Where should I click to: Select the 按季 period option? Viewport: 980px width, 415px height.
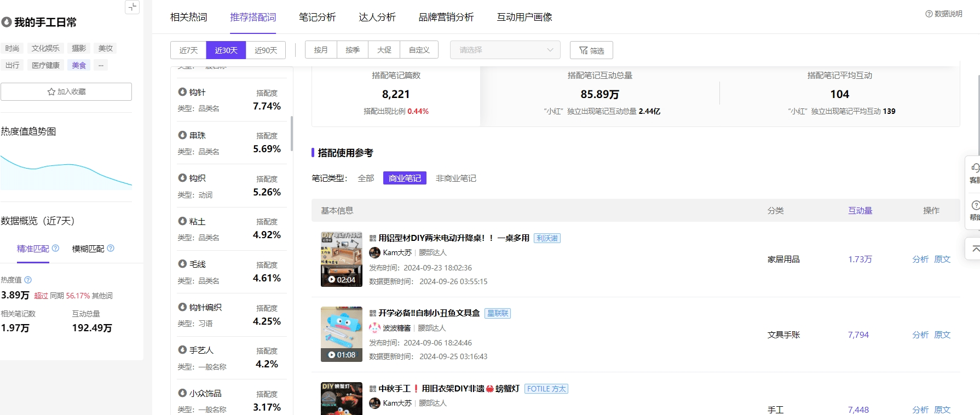(353, 50)
